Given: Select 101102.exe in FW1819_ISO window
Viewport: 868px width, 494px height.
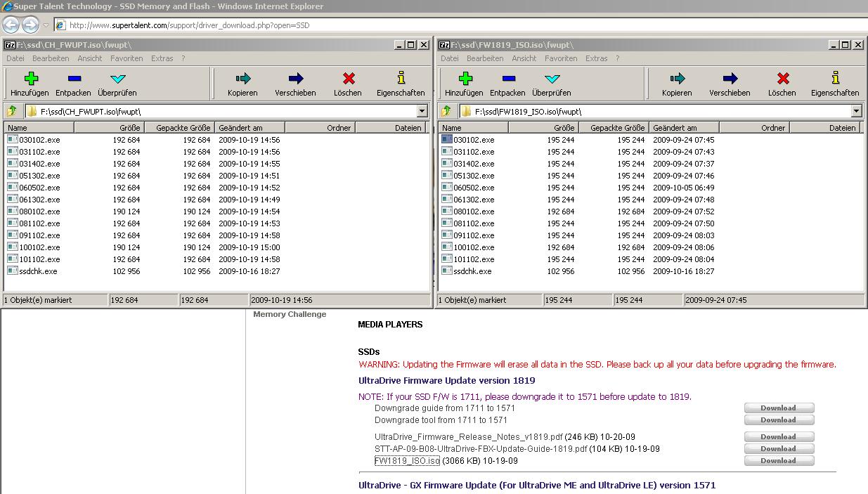Looking at the screenshot, I should [x=474, y=259].
